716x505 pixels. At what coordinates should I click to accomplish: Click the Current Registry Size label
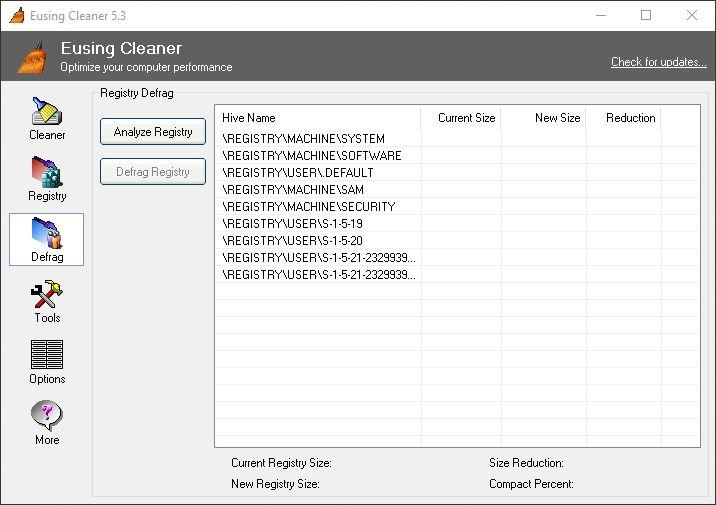click(x=281, y=463)
